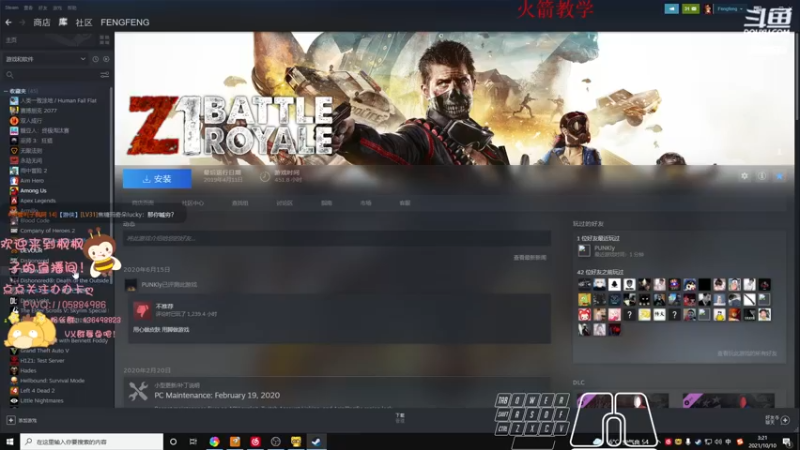Click the playtime clock icon
The image size is (800, 450).
click(x=264, y=177)
